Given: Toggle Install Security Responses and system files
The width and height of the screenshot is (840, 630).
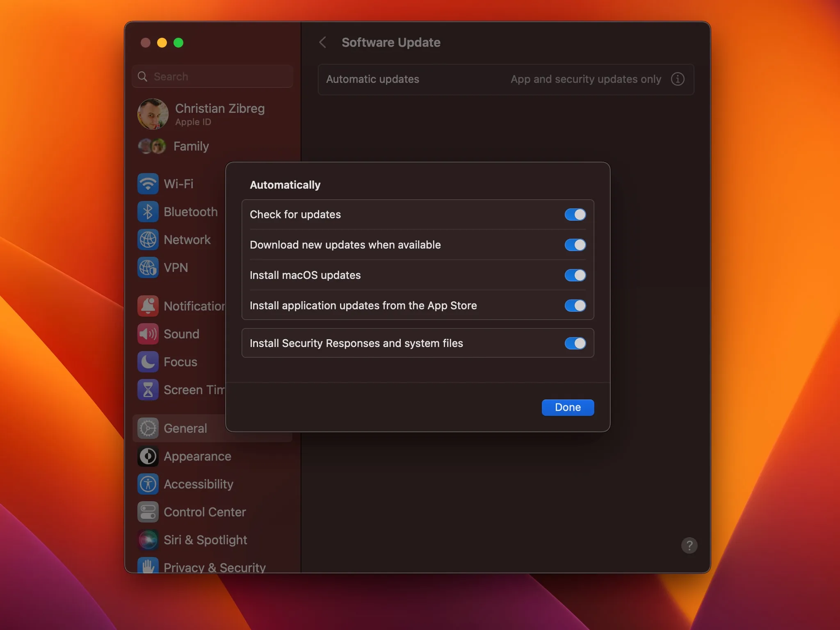Looking at the screenshot, I should point(575,343).
